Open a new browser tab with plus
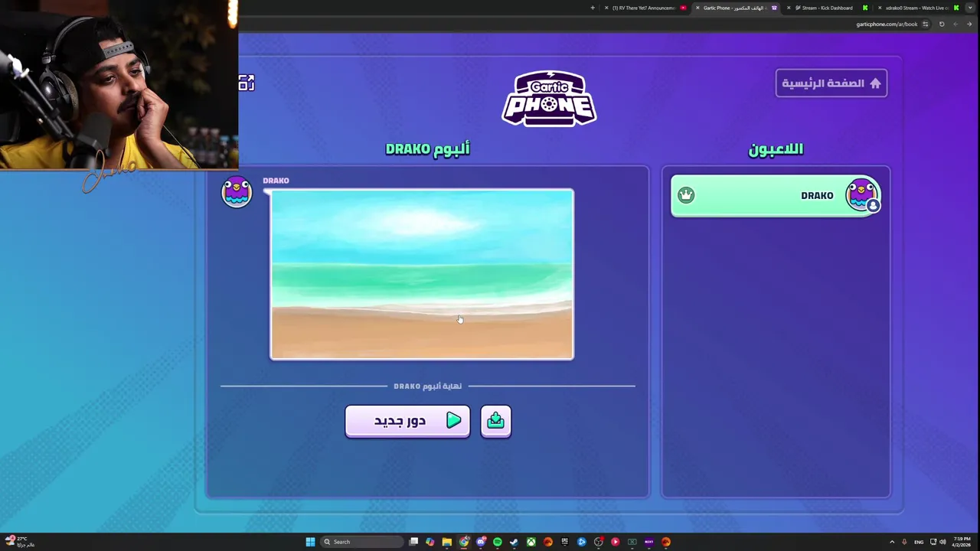The height and width of the screenshot is (551, 980). (593, 8)
